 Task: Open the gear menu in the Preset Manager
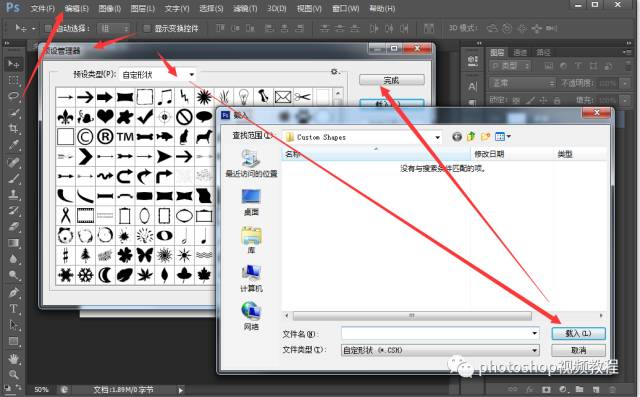point(335,72)
